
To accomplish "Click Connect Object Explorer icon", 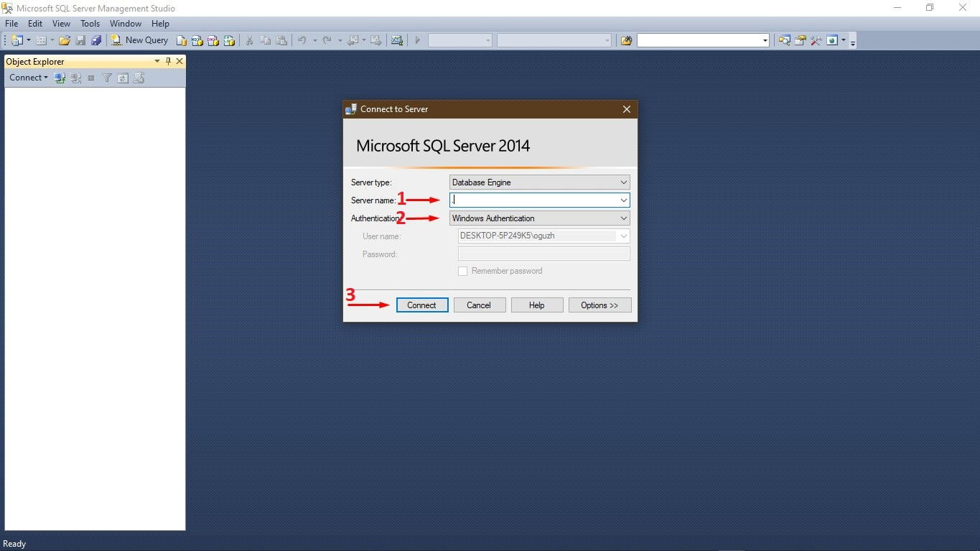I will click(x=60, y=78).
